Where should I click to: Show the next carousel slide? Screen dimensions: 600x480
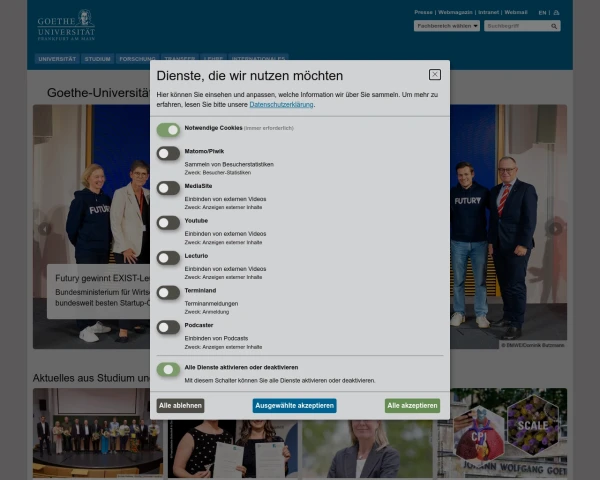[x=555, y=229]
